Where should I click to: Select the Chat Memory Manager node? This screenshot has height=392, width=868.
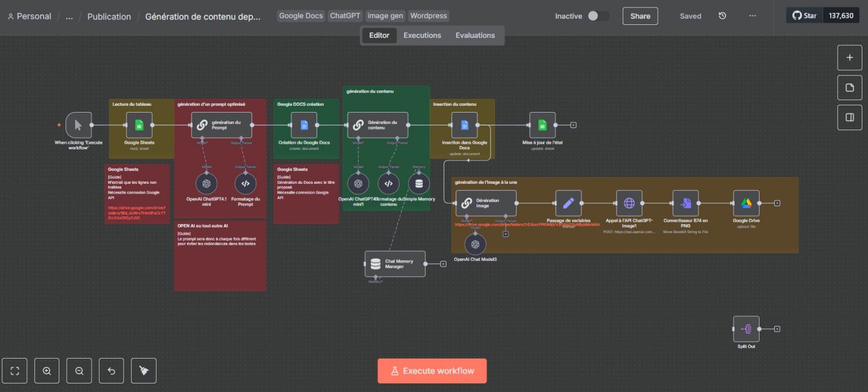click(x=394, y=263)
